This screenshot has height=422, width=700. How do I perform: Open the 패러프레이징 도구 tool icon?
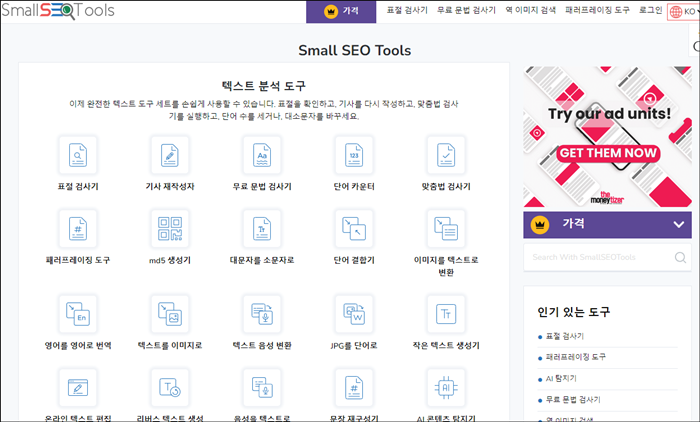point(78,229)
